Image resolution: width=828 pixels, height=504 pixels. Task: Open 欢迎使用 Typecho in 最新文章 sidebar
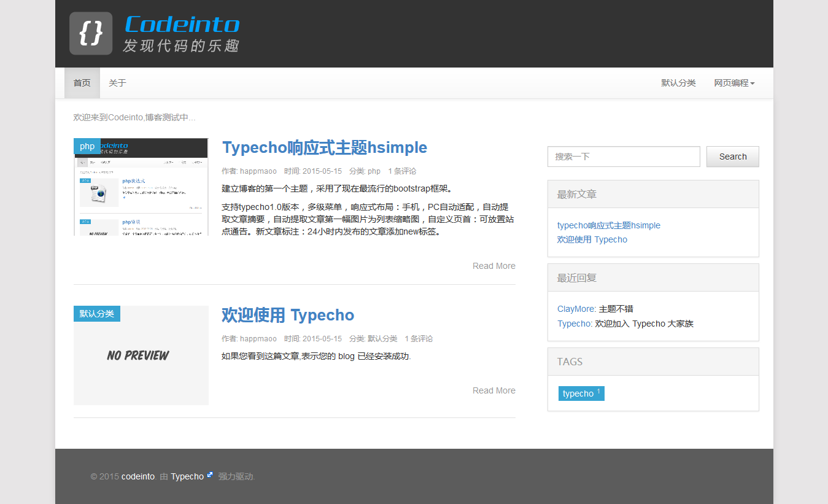pyautogui.click(x=592, y=239)
